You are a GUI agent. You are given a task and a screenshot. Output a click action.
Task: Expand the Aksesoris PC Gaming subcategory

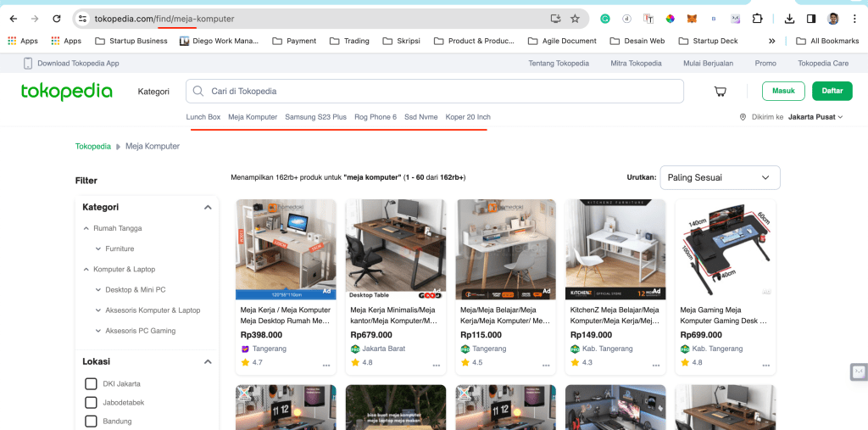[98, 331]
